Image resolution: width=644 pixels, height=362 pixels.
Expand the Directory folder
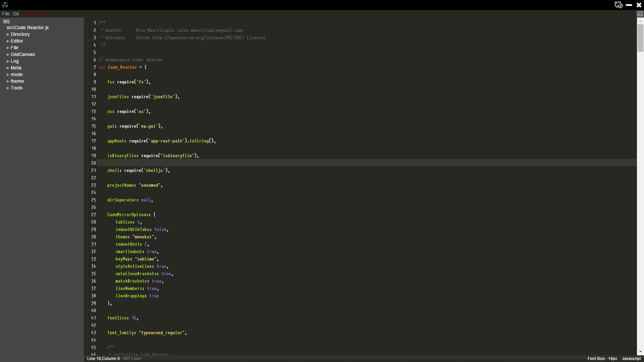point(20,34)
